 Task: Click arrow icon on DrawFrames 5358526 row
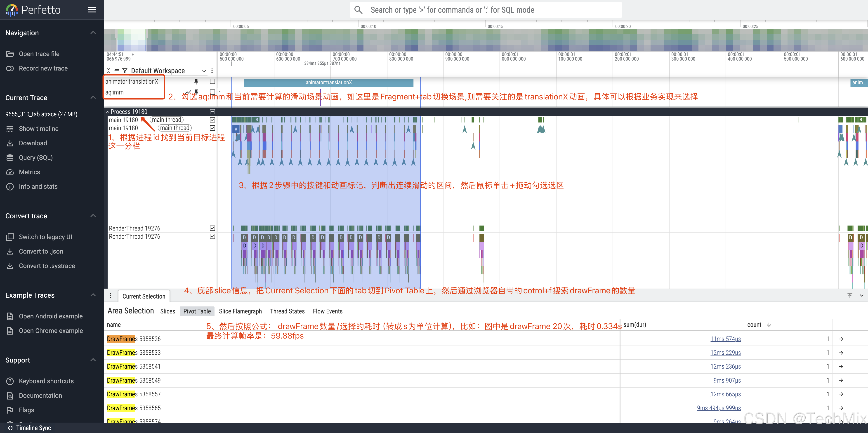[x=841, y=339]
